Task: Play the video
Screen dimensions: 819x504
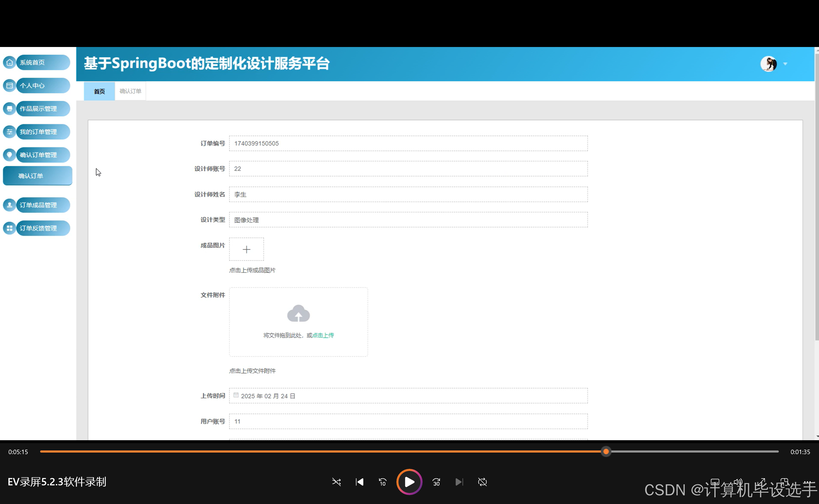Action: 409,482
